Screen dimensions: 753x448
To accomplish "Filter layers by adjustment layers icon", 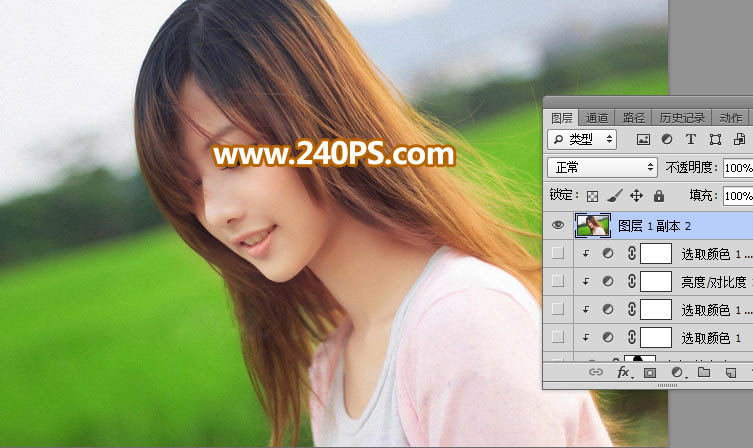I will coord(667,139).
